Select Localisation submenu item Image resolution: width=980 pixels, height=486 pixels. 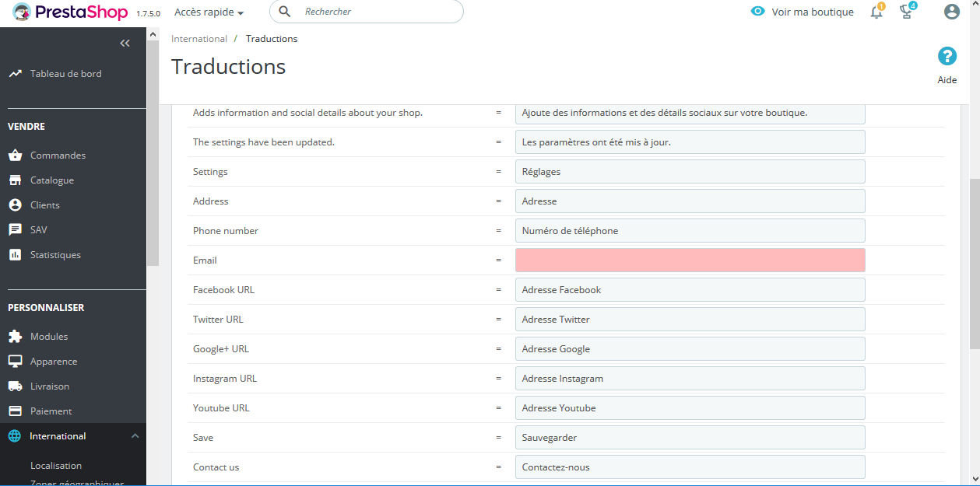56,466
